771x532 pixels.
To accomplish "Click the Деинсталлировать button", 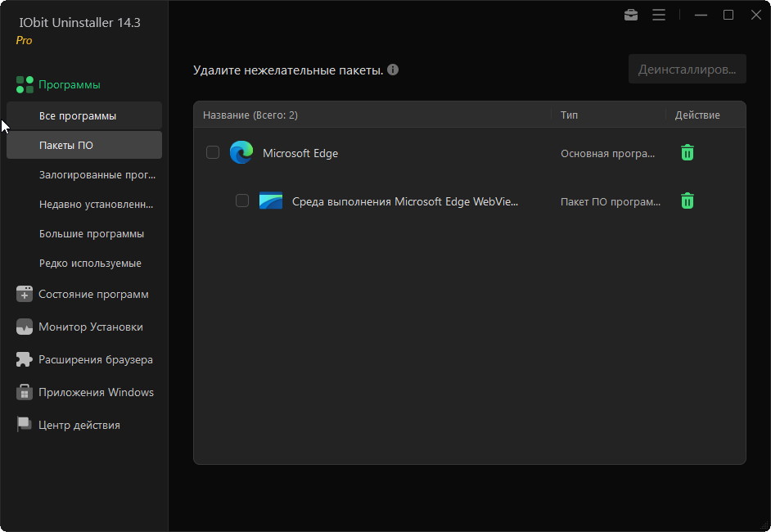I will [x=688, y=70].
